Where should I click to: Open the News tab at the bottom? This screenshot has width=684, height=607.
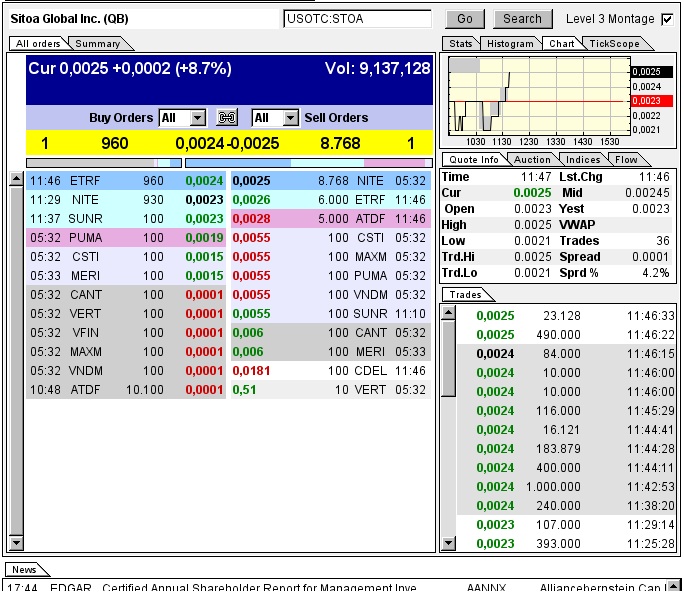(24, 570)
